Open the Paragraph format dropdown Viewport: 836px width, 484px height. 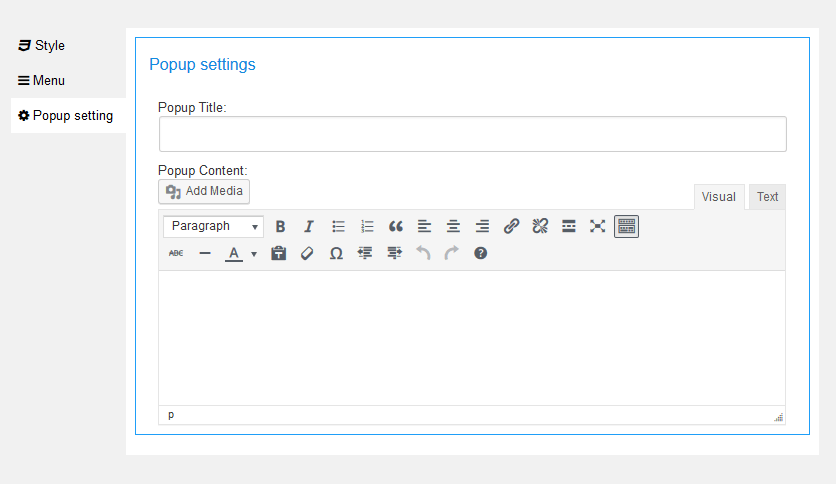point(213,227)
